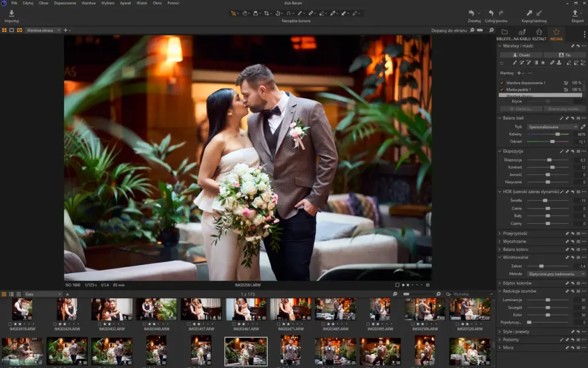Open the winietowanie Metoda dropdown

click(556, 274)
